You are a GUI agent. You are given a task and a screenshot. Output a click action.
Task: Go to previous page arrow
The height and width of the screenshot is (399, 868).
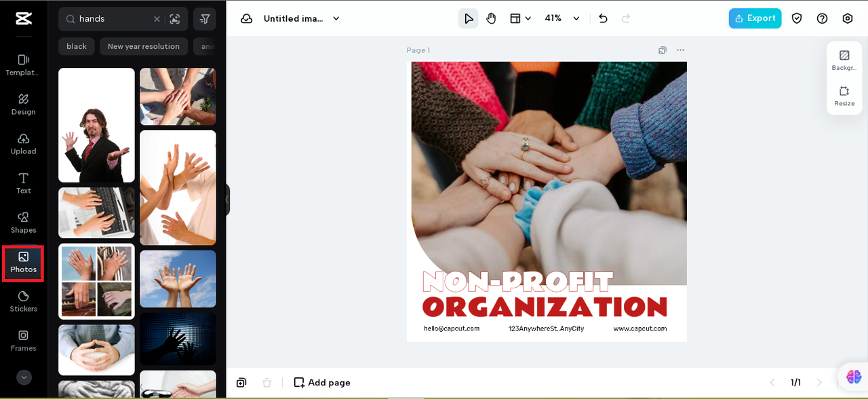click(771, 383)
